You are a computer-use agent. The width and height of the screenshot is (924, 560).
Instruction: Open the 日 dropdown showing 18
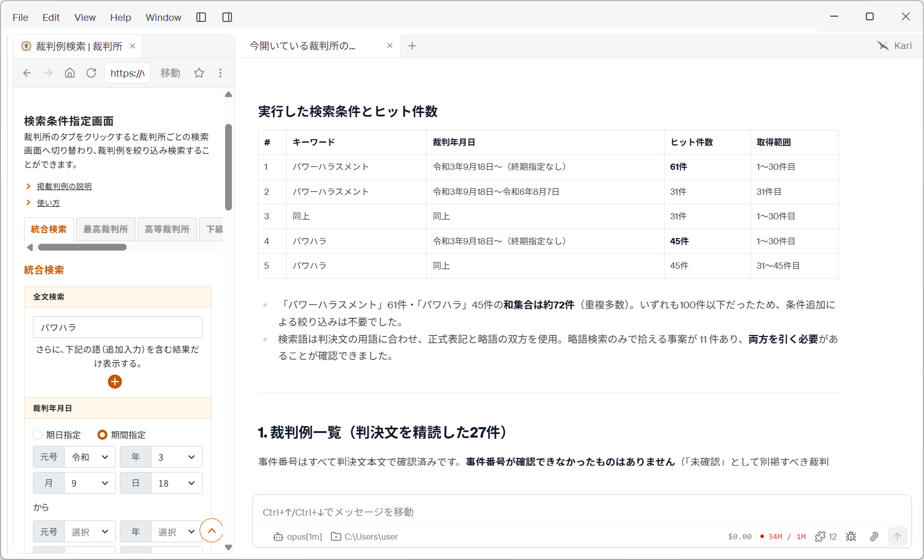[x=177, y=483]
